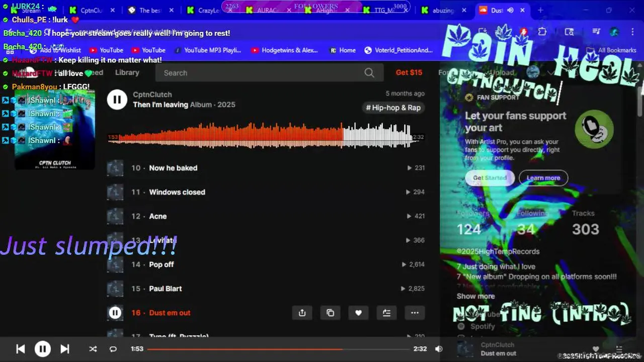Play track 11 Windows closed
Image resolution: width=644 pixels, height=362 pixels.
point(177,192)
